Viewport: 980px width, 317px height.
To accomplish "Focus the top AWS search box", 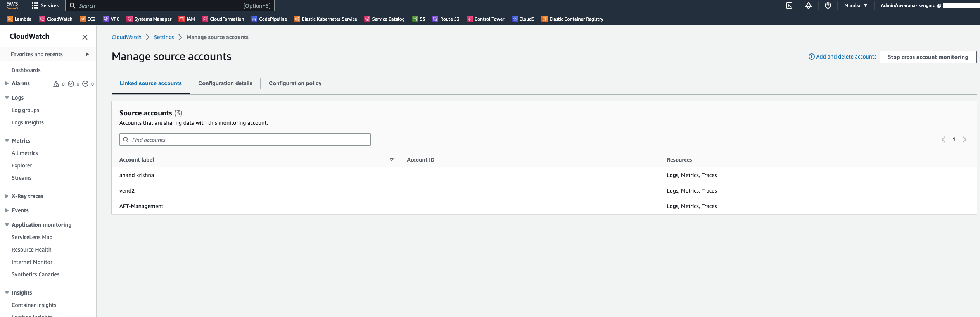I will [x=170, y=5].
